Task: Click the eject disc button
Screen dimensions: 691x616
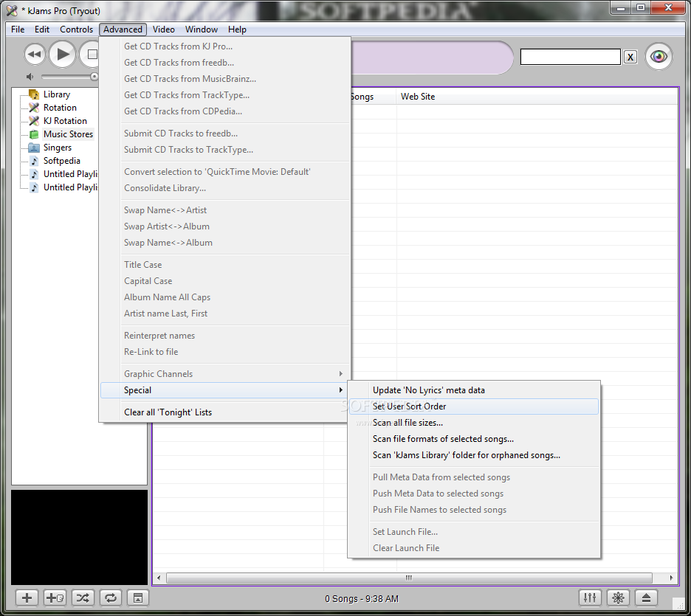Action: coord(646,598)
